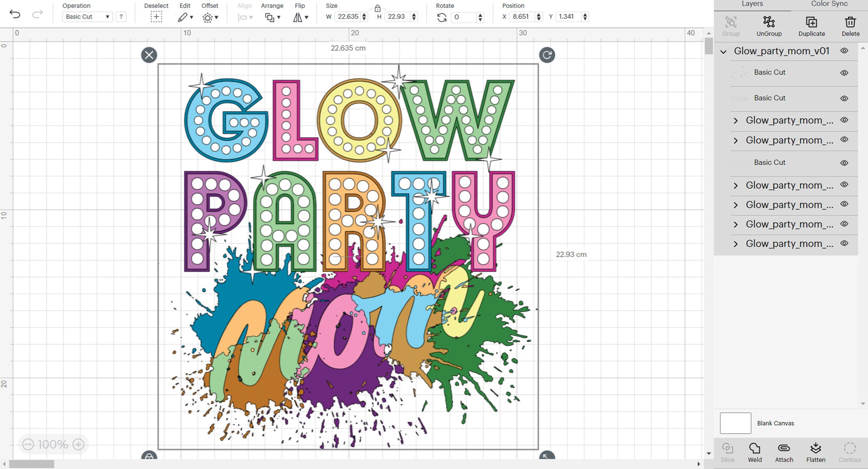Open the Operation dropdown
The image size is (868, 469).
click(x=87, y=17)
